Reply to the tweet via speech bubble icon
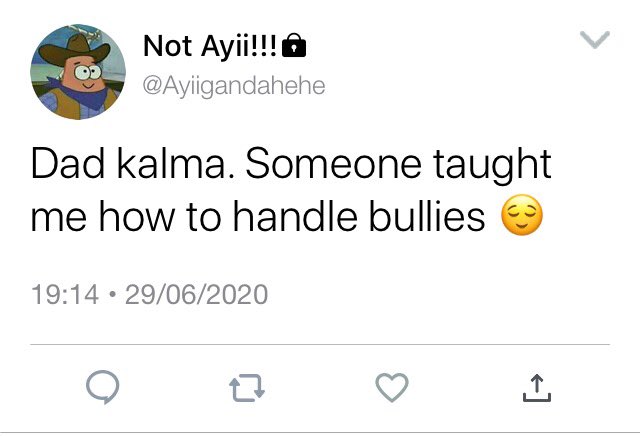The image size is (640, 436). point(103,387)
